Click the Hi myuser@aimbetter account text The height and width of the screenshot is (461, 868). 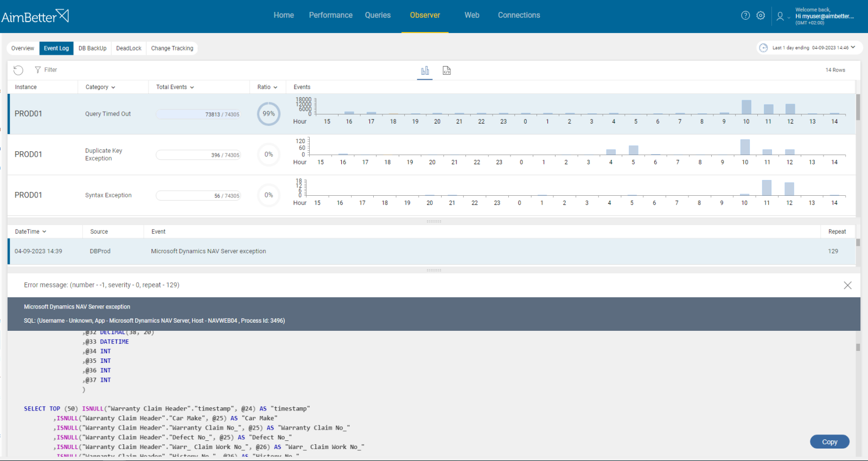825,16
